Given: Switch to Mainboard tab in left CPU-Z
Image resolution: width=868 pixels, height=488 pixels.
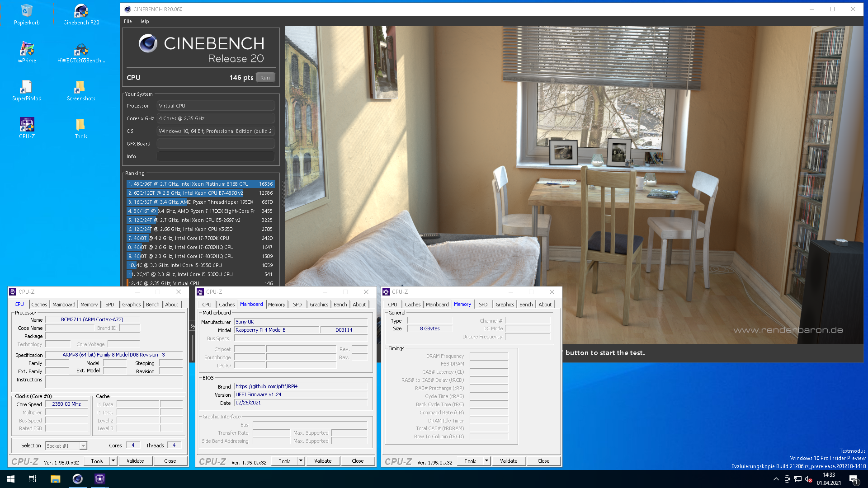Looking at the screenshot, I should 64,305.
